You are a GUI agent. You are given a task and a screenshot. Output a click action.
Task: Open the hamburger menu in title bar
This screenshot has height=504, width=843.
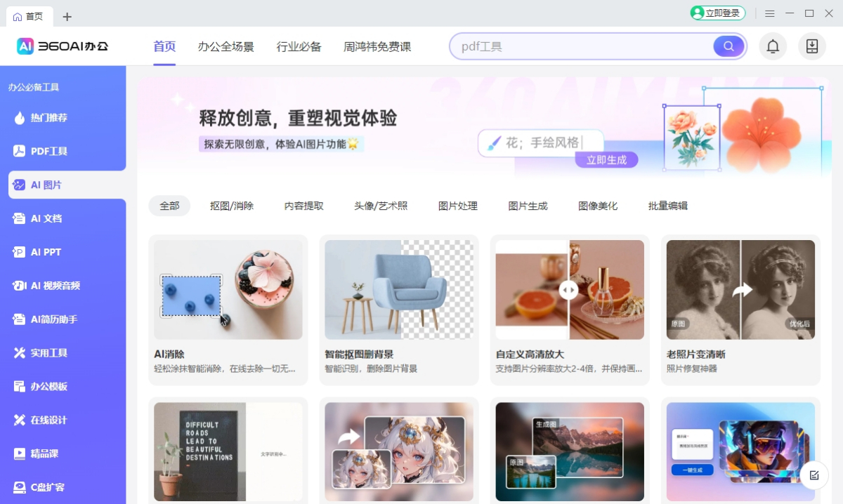(770, 13)
